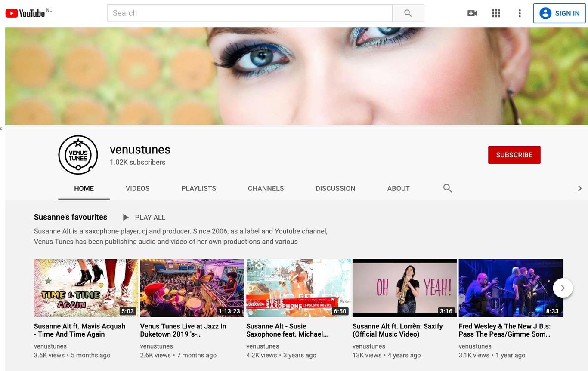Open Oh Yeah Saxify video thumbnail
The image size is (588, 371).
click(405, 288)
